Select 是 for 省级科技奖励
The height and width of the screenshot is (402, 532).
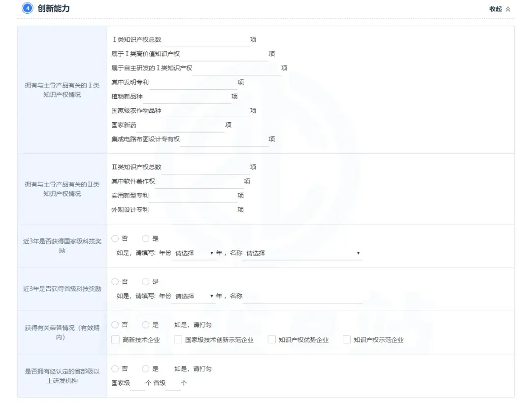(x=145, y=282)
